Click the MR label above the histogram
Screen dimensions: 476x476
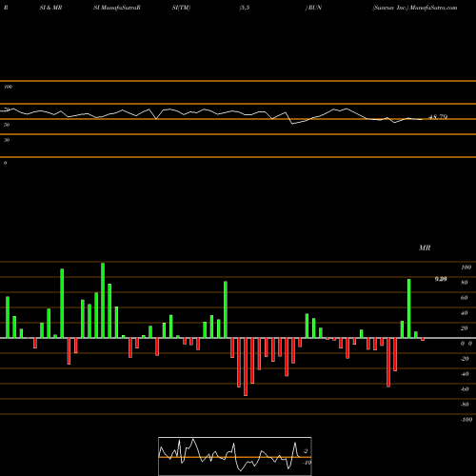click(425, 248)
